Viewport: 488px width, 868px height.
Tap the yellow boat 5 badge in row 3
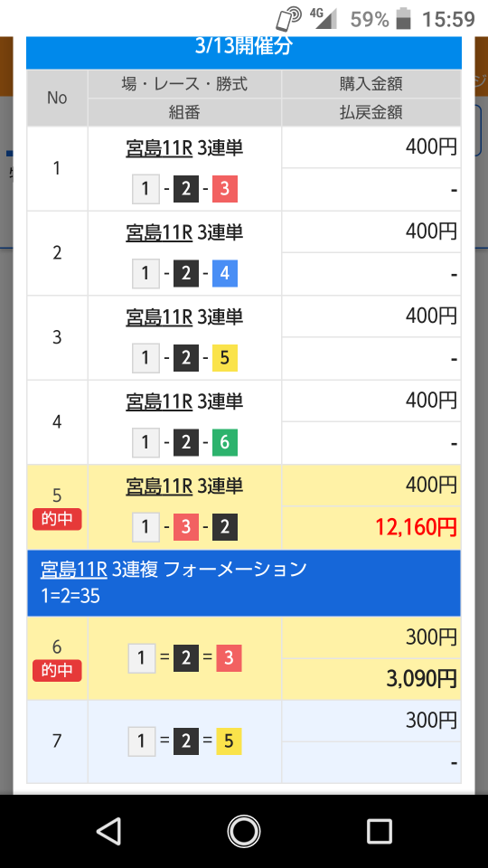225,358
